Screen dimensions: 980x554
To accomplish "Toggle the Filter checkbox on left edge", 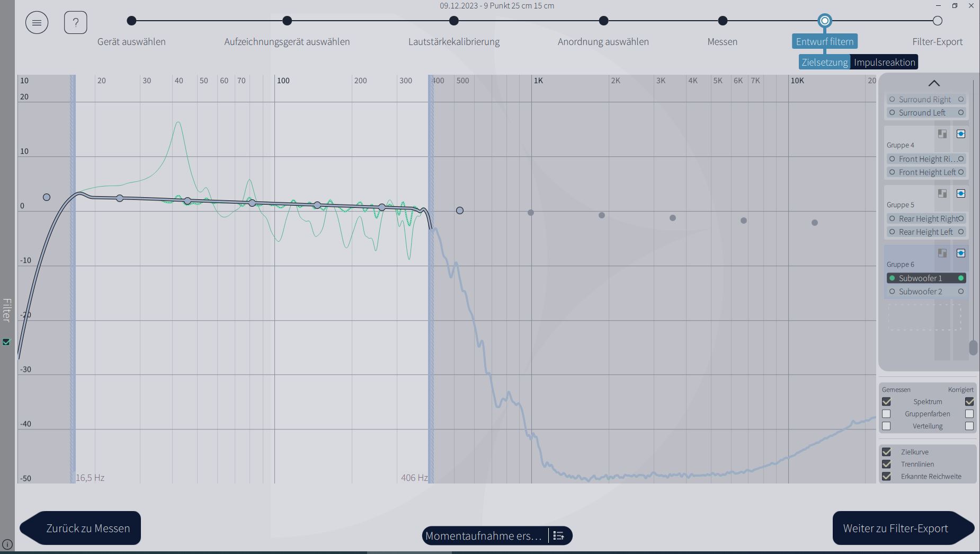I will (6, 342).
